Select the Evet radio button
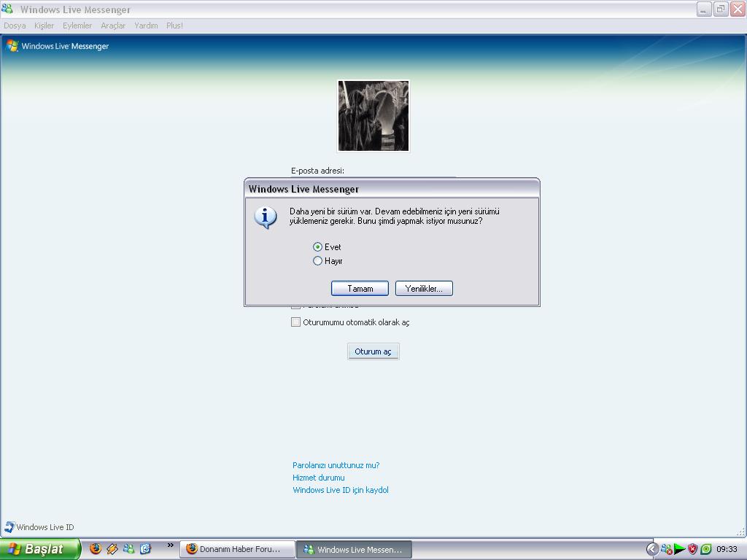Viewport: 747px width, 560px height. (317, 246)
